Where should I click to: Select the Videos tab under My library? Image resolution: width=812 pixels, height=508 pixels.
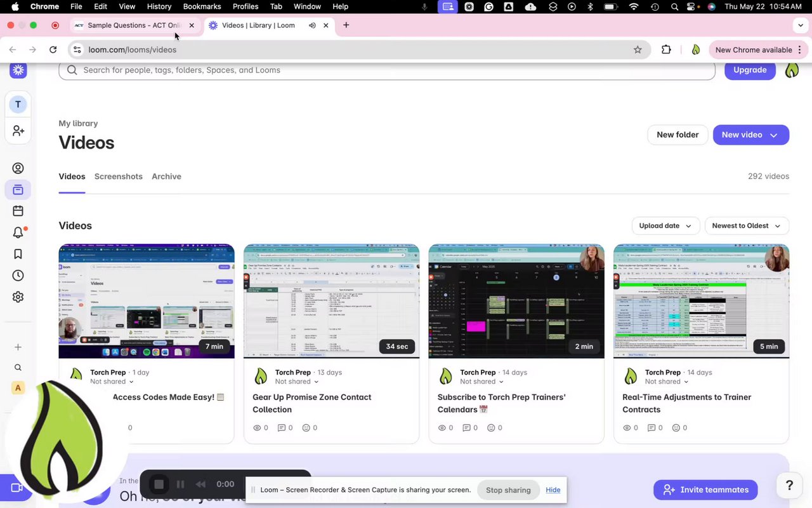click(x=72, y=177)
